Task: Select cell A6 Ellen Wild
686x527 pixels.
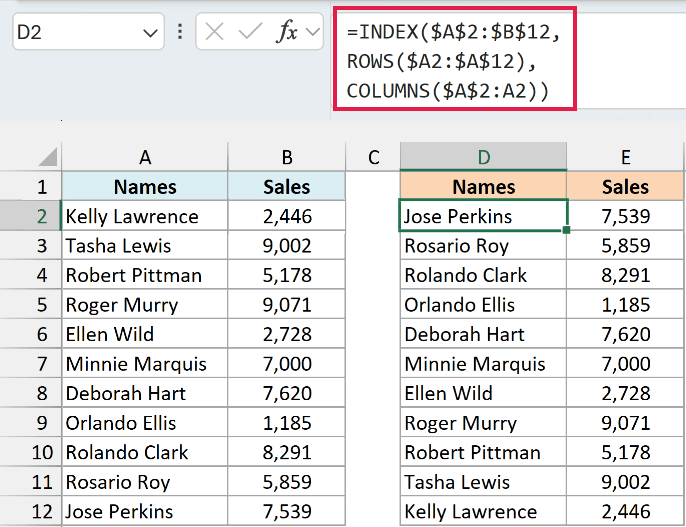Action: [145, 334]
